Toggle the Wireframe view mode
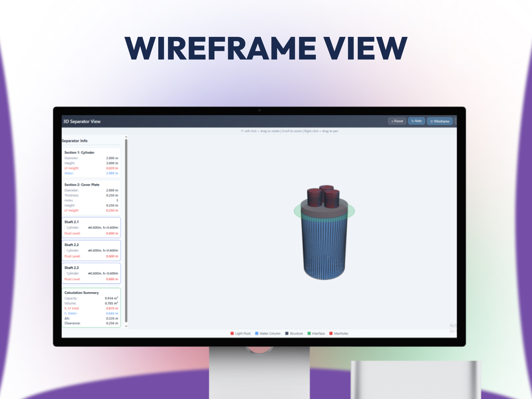 tap(440, 121)
